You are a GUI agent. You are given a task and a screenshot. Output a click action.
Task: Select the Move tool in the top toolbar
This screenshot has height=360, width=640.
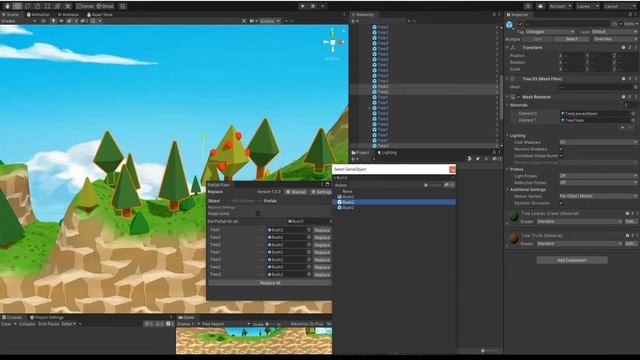point(17,6)
